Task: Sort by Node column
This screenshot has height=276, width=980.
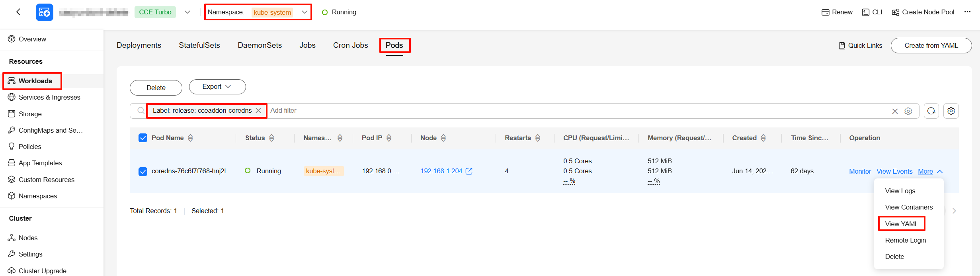Action: coord(443,138)
